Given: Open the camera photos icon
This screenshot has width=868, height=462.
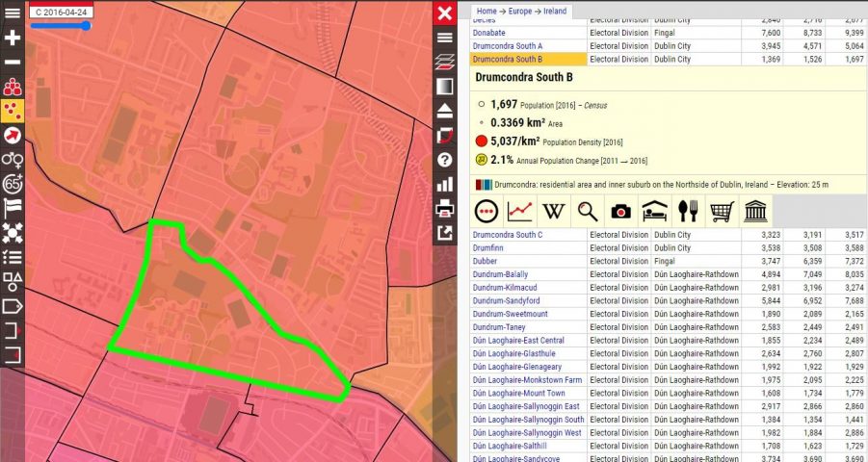Looking at the screenshot, I should pos(620,212).
